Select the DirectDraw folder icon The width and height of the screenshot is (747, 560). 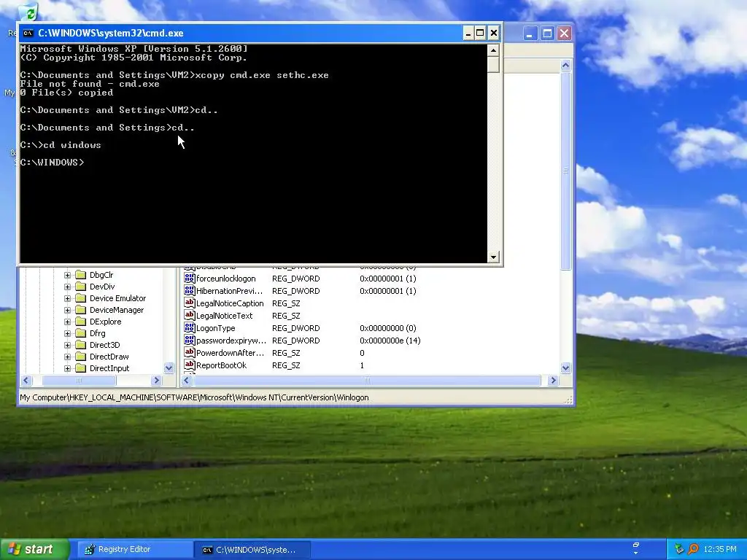click(80, 356)
